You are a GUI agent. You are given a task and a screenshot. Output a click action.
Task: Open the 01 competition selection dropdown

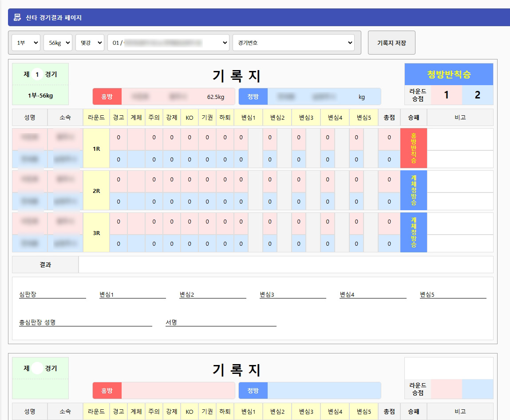point(168,43)
